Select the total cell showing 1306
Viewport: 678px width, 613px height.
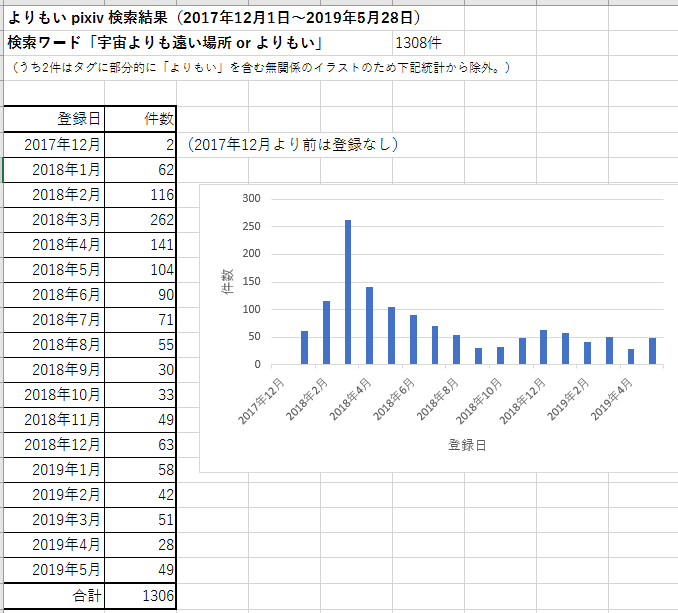click(140, 596)
